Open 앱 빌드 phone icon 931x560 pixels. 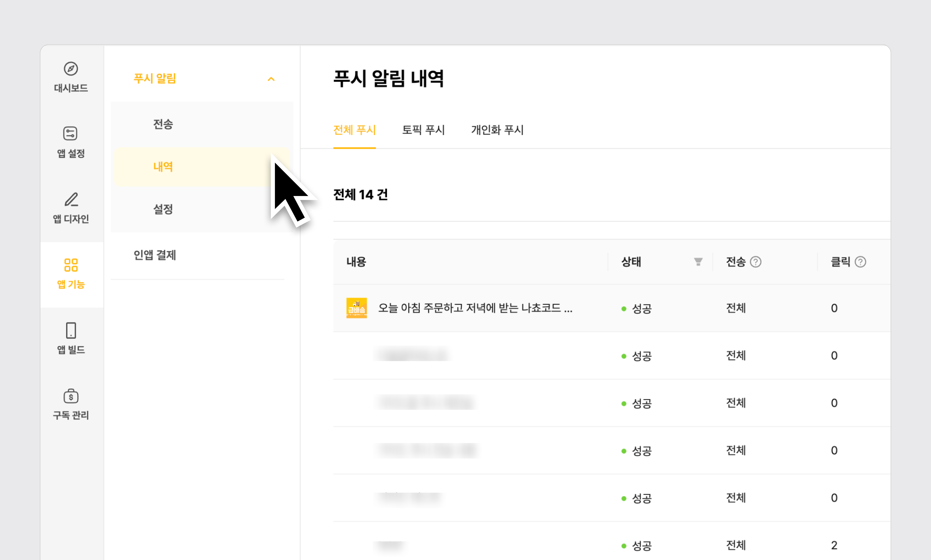(x=71, y=331)
